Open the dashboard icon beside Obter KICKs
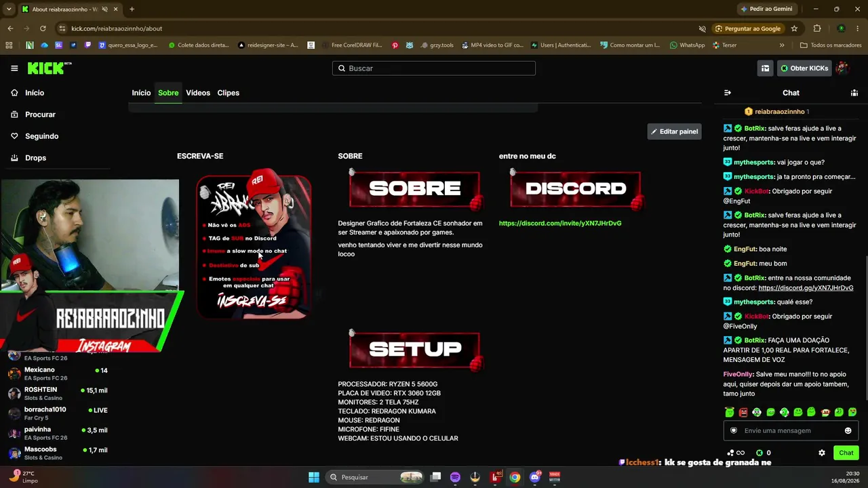The image size is (868, 488). coord(765,68)
